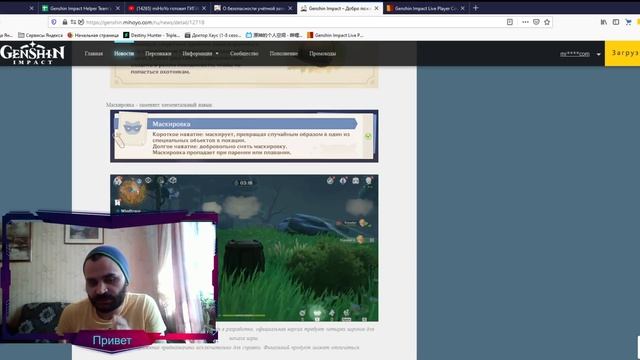Open the Library toolbar icon
This screenshot has height=360, width=640.
point(604,22)
